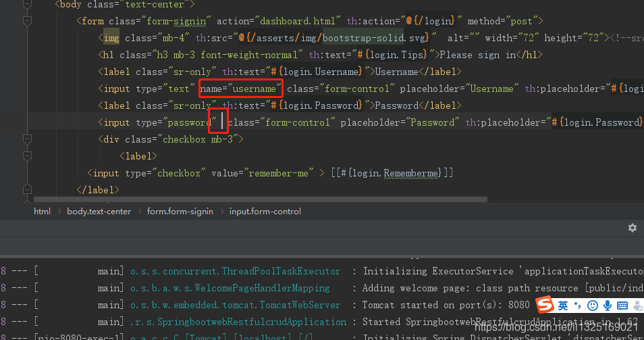644x340 pixels.
Task: Click method="post" attribute on form
Action: click(502, 21)
